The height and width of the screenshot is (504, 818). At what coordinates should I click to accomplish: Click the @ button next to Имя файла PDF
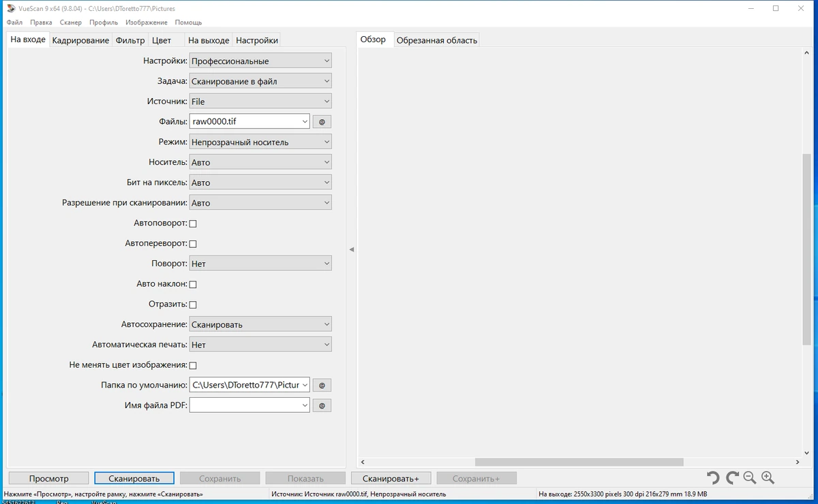pyautogui.click(x=322, y=406)
